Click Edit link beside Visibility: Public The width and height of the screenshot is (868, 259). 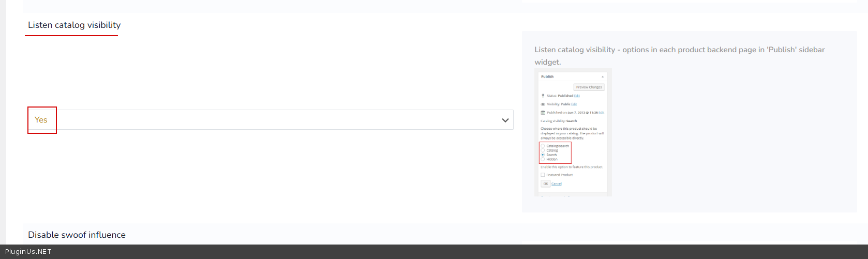pos(574,104)
